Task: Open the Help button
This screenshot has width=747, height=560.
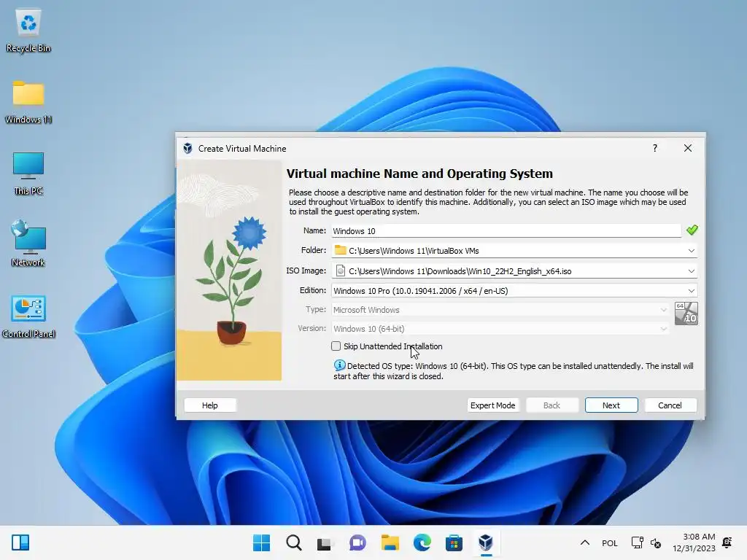Action: (x=209, y=405)
